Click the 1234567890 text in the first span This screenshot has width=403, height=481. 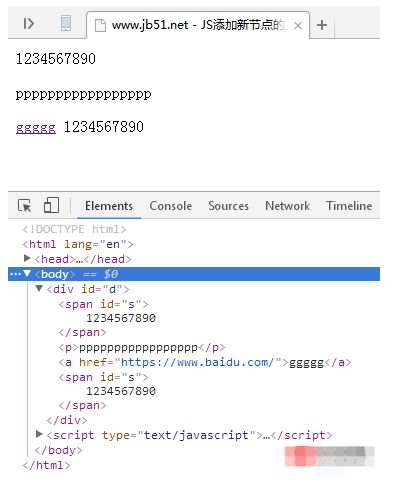tap(121, 318)
